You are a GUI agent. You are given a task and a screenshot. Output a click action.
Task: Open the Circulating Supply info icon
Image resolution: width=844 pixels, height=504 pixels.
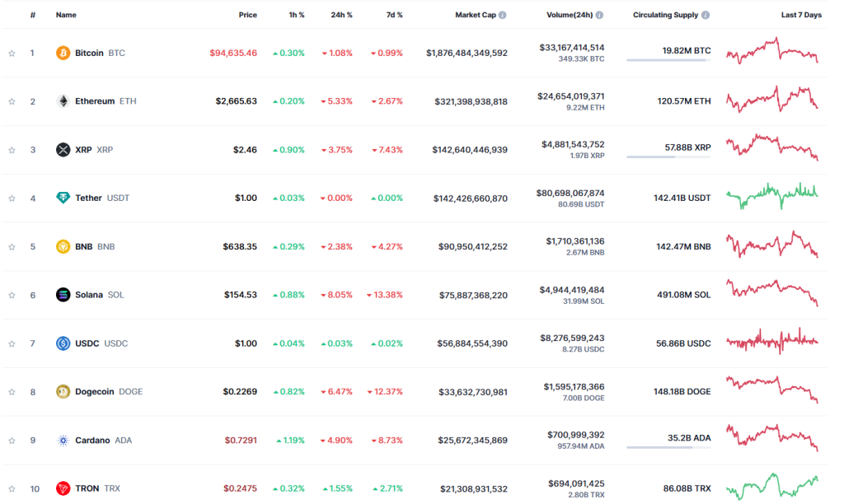[x=706, y=15]
